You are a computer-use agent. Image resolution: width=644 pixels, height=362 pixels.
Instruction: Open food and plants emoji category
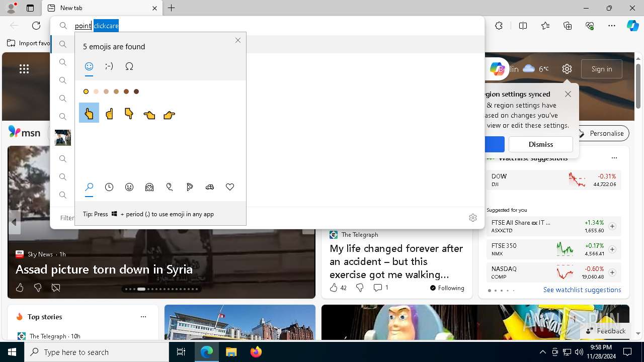click(x=190, y=187)
